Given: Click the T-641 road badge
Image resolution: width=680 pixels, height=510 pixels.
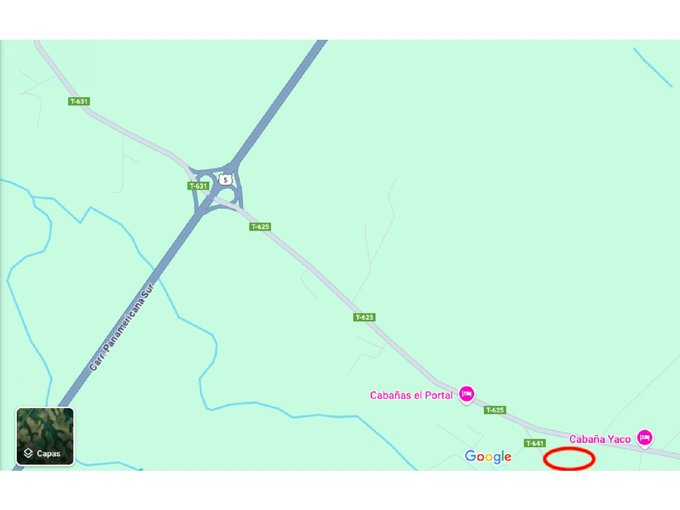Looking at the screenshot, I should (535, 443).
